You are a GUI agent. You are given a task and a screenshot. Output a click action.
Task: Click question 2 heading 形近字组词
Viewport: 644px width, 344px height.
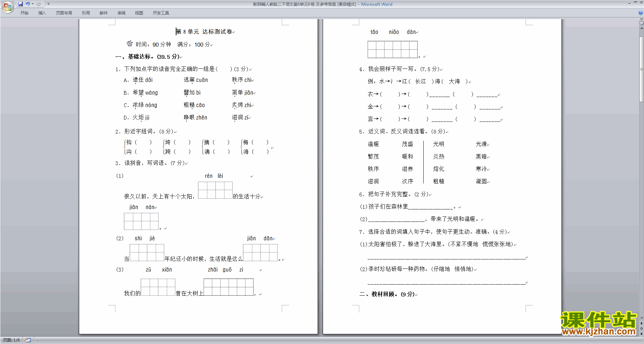(x=145, y=132)
